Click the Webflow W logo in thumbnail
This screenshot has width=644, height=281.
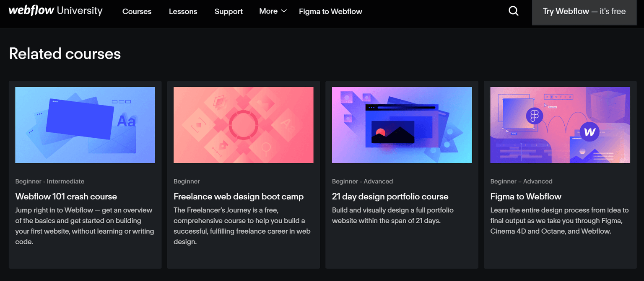pos(589,132)
